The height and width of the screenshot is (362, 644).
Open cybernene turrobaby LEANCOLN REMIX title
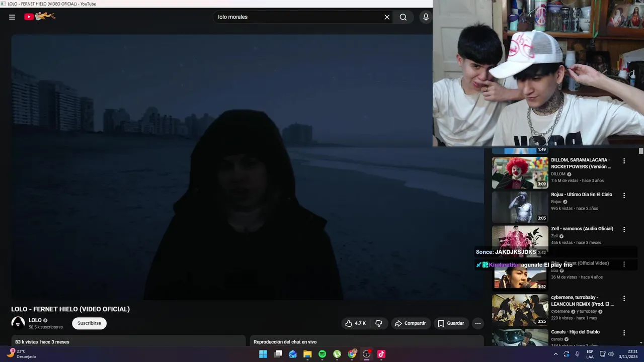[x=582, y=301]
